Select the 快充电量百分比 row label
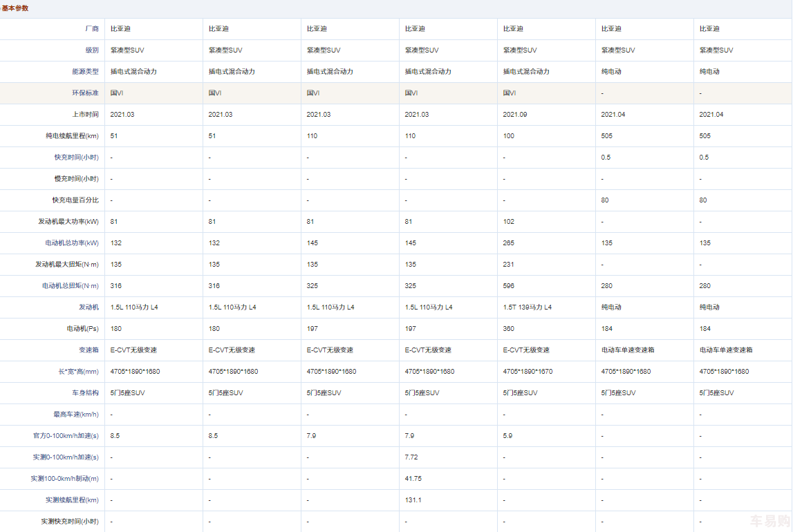This screenshot has height=532, width=793. [x=75, y=200]
